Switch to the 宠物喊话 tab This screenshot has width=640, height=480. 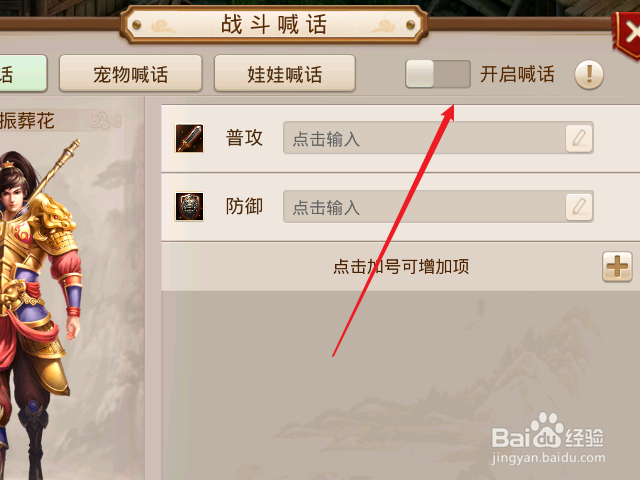point(131,74)
